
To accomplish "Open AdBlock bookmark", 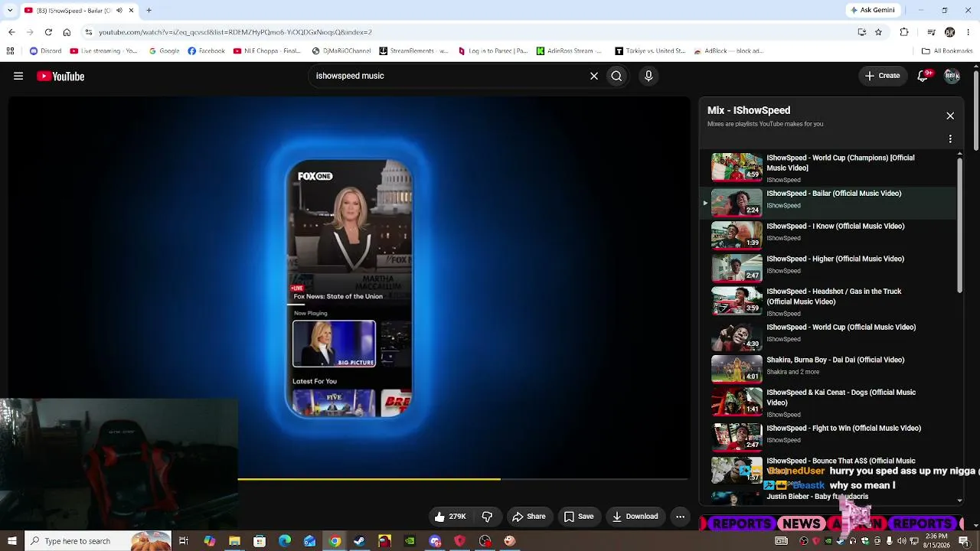I will click(x=728, y=51).
